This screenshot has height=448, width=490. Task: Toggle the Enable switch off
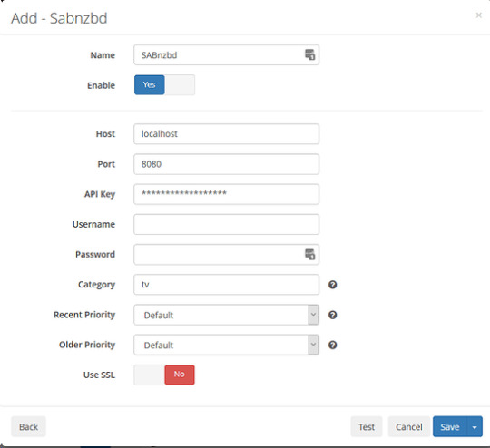pos(164,84)
